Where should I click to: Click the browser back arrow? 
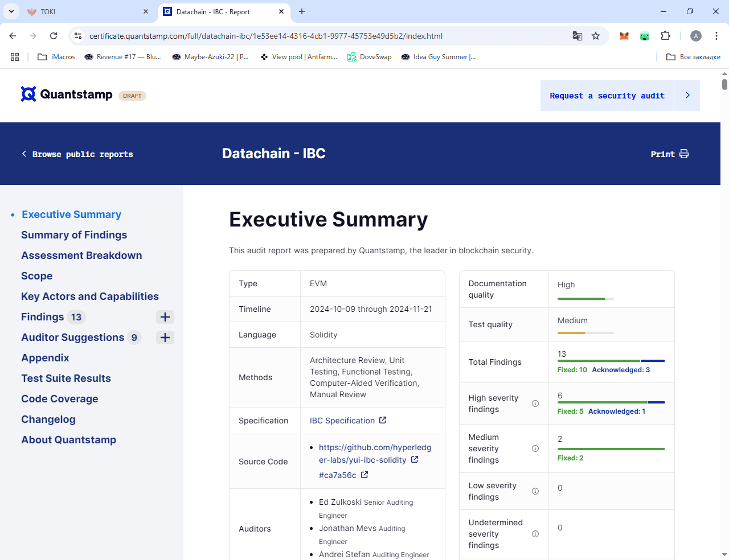13,36
